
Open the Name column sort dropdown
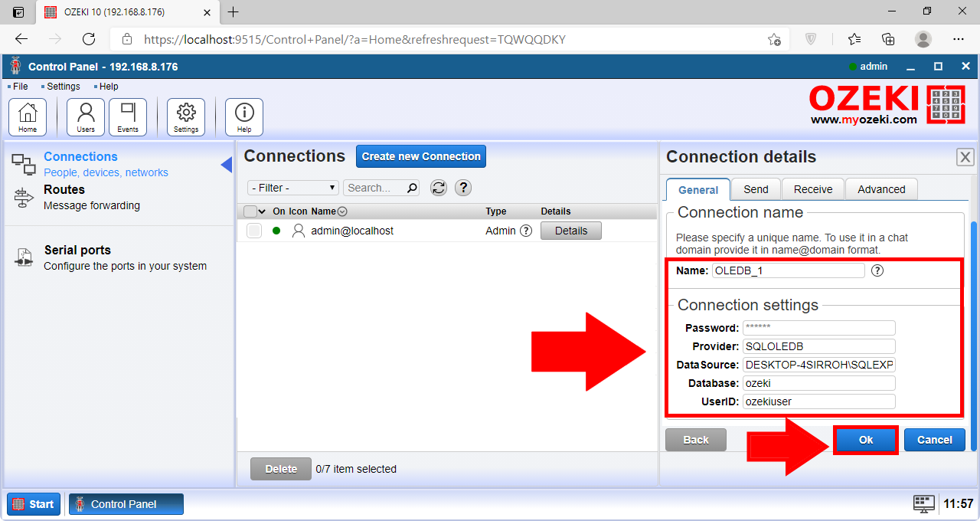pos(342,211)
